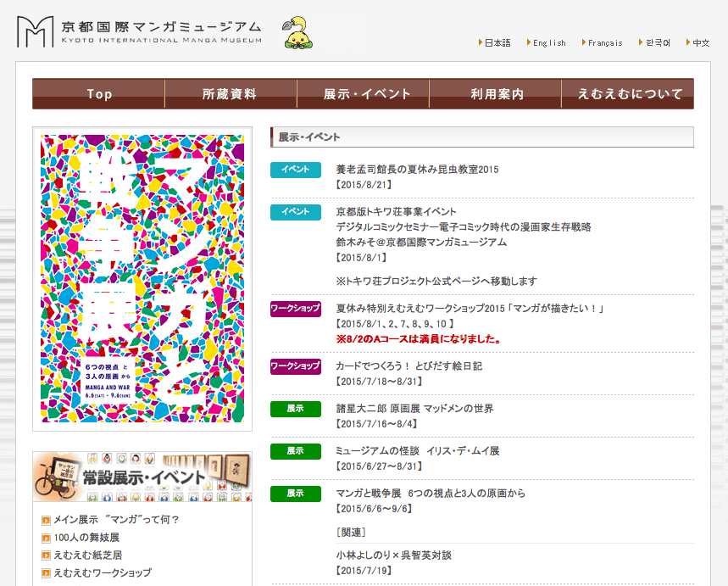Open 小林よしのり×呉智英対談 related link
The image size is (728, 586).
click(394, 555)
